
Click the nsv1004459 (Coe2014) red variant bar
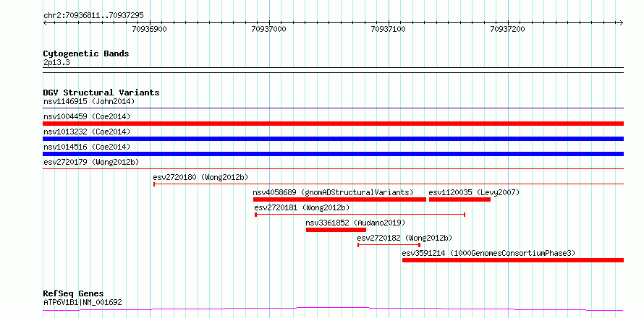click(333, 124)
